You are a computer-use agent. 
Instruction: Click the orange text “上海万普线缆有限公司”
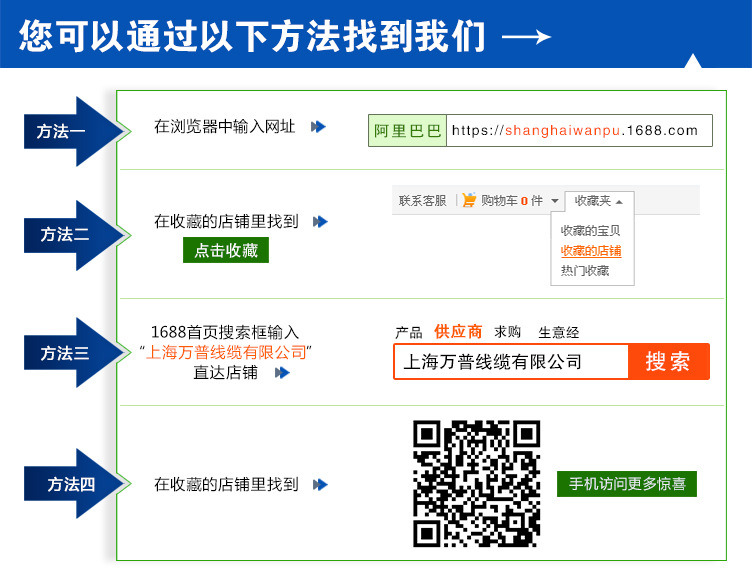click(225, 352)
